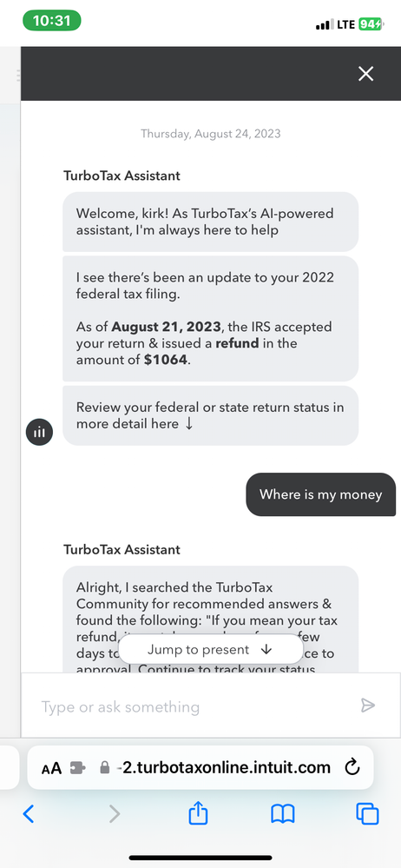The width and height of the screenshot is (401, 868).
Task: Open Safari share sheet icon
Action: tap(198, 813)
